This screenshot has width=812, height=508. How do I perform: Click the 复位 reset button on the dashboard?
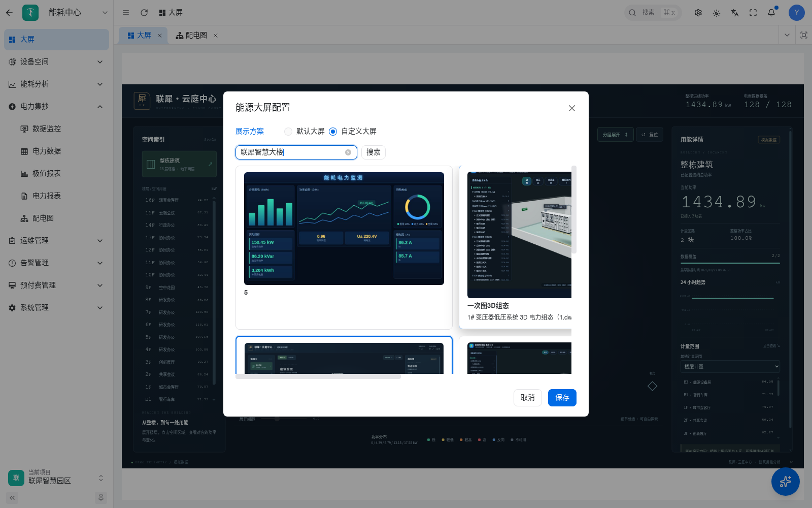pyautogui.click(x=650, y=135)
